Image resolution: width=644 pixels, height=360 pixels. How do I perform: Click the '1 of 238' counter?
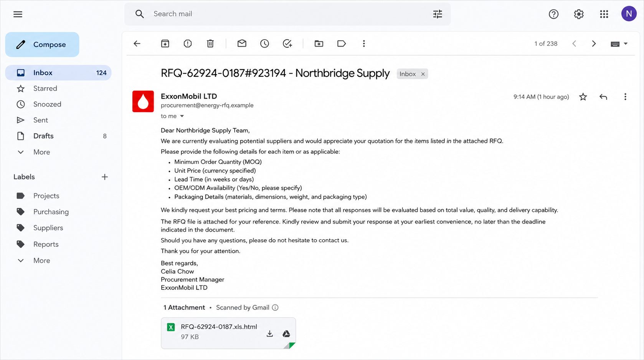pyautogui.click(x=546, y=44)
